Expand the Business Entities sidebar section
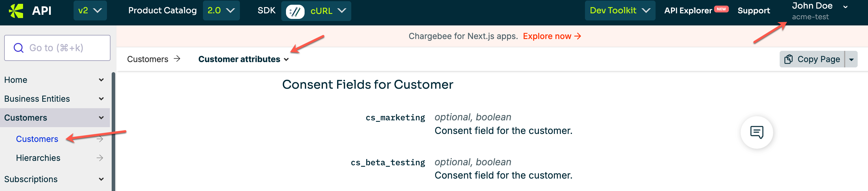This screenshot has width=868, height=191. point(101,99)
